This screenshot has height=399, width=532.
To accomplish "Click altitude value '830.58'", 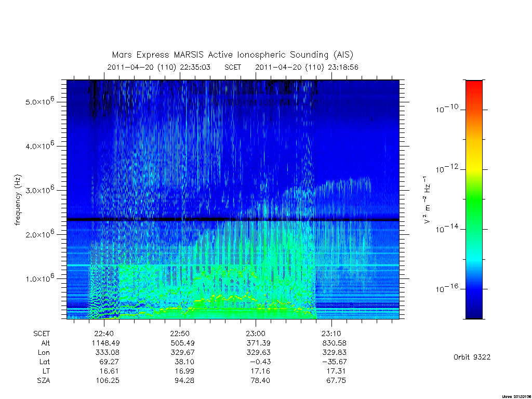I will 334,343.
